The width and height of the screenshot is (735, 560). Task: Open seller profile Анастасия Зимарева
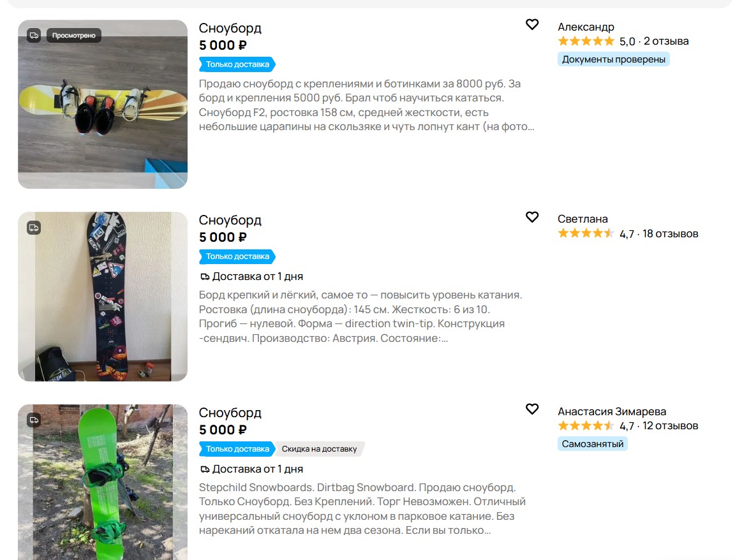pyautogui.click(x=612, y=411)
